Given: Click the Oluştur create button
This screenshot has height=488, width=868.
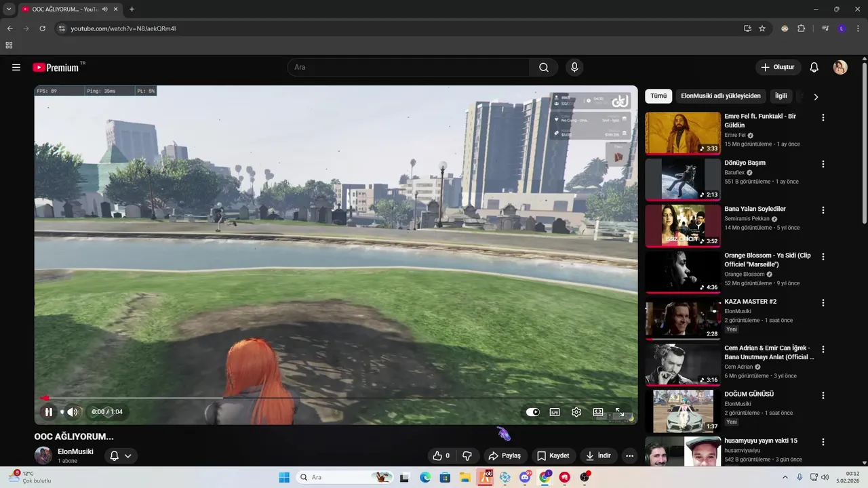Looking at the screenshot, I should coord(778,67).
